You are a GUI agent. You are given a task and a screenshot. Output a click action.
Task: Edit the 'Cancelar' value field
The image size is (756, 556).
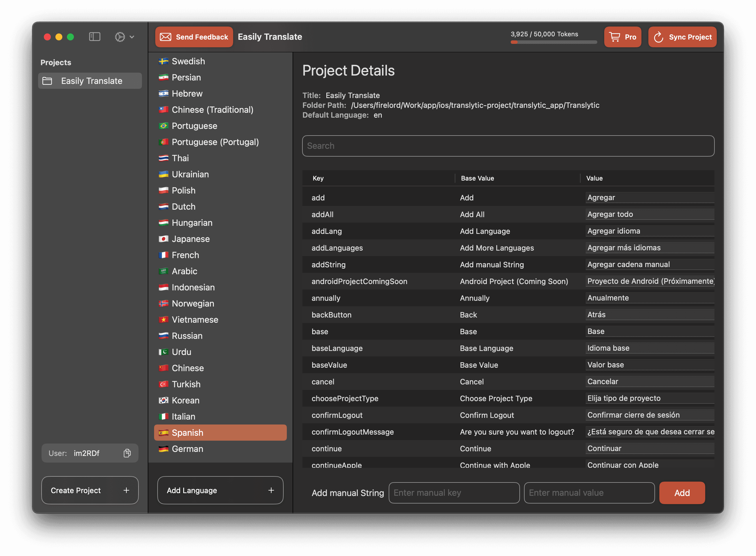click(x=650, y=381)
